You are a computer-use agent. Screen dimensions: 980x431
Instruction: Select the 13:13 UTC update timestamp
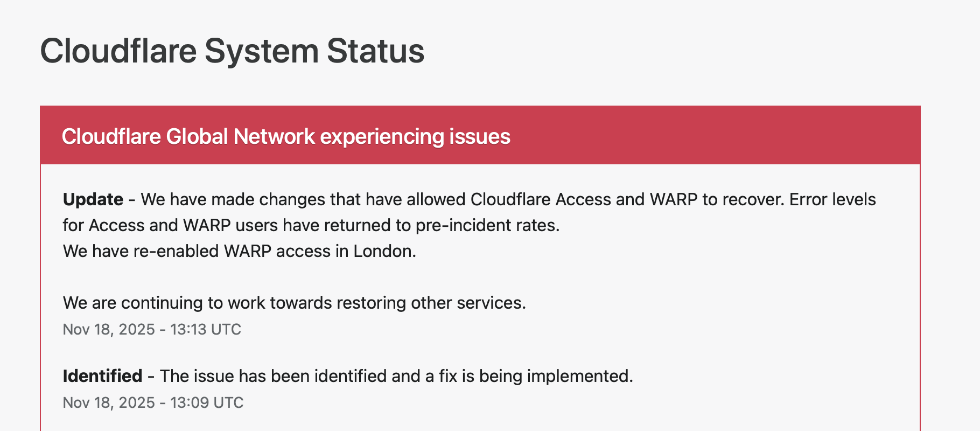point(152,329)
